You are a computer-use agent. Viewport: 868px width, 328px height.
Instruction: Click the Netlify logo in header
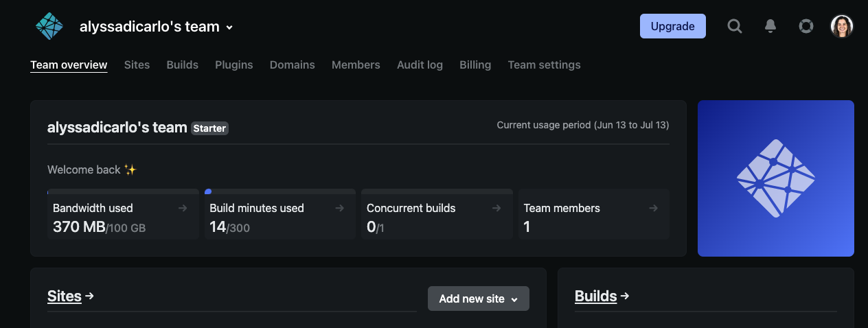tap(49, 27)
